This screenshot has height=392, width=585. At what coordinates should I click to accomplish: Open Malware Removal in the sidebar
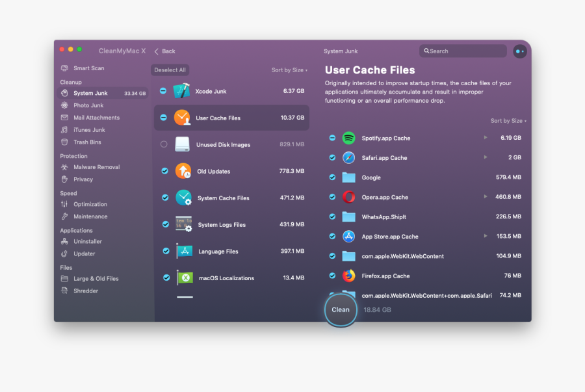(x=96, y=167)
